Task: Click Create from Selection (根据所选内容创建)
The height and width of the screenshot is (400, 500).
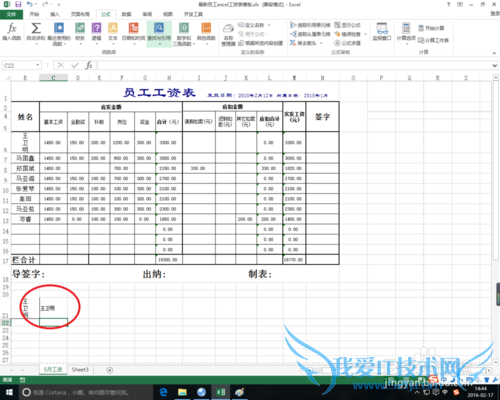Action: coord(260,43)
